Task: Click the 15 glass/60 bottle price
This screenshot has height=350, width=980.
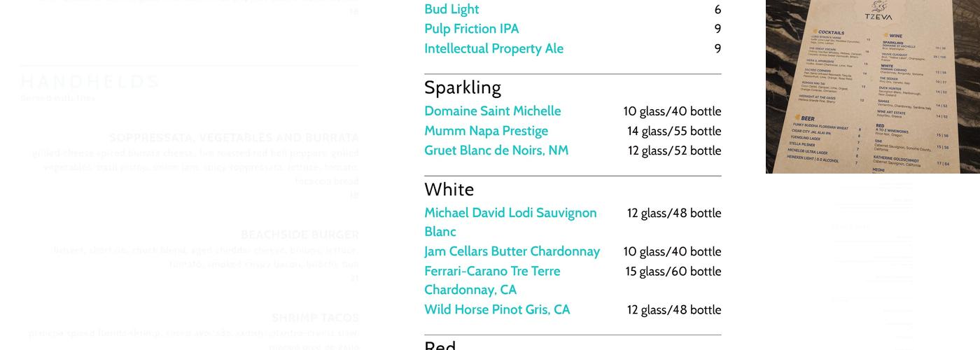Action: click(673, 271)
